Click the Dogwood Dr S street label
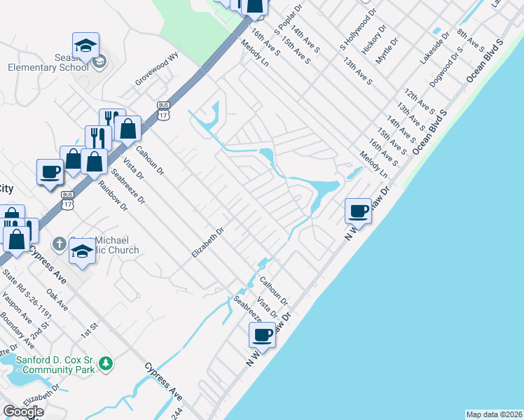The image size is (524, 420). [x=446, y=67]
